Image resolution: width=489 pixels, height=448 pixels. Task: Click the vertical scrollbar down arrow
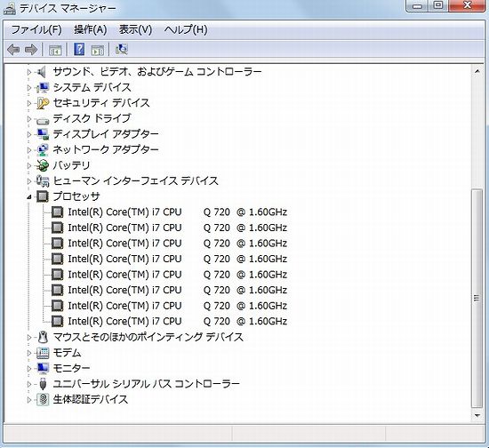477,415
